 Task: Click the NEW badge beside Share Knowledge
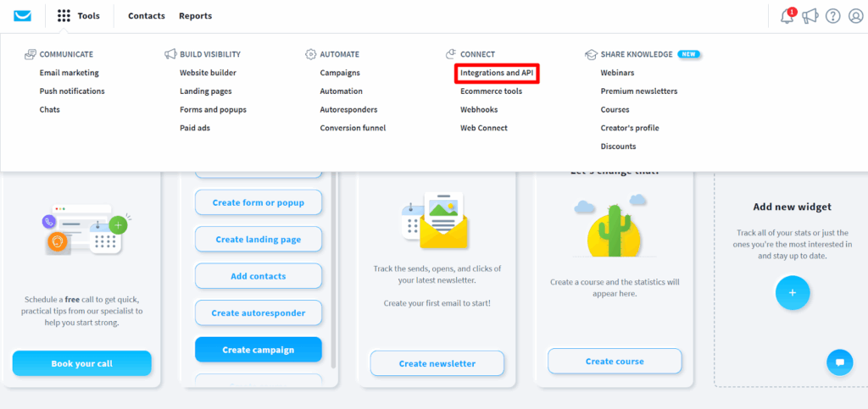pos(688,54)
